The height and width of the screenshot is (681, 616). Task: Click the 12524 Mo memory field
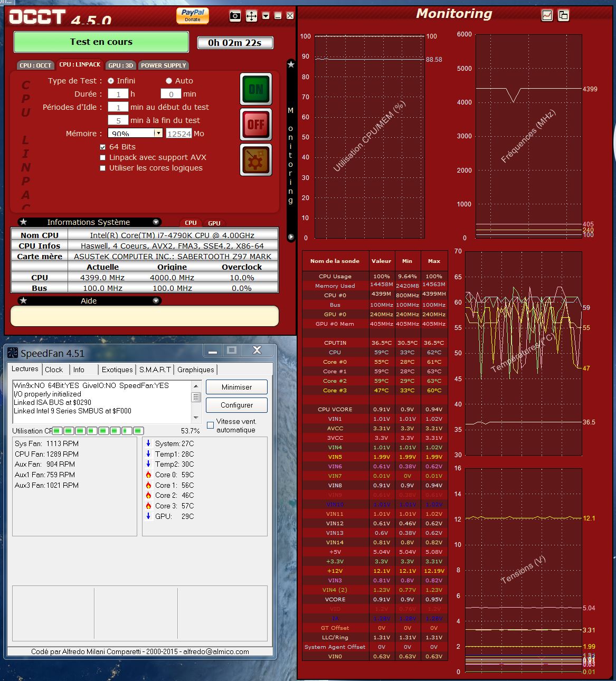click(x=179, y=134)
